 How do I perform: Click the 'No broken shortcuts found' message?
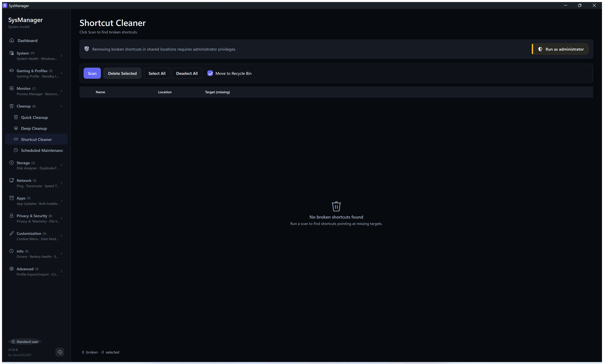pyautogui.click(x=336, y=217)
